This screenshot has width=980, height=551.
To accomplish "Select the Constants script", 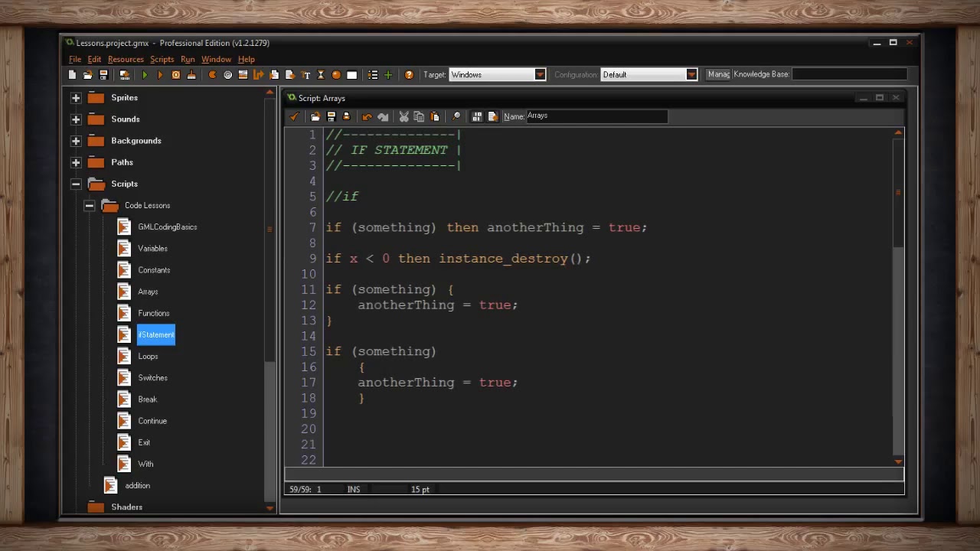I will coord(154,270).
